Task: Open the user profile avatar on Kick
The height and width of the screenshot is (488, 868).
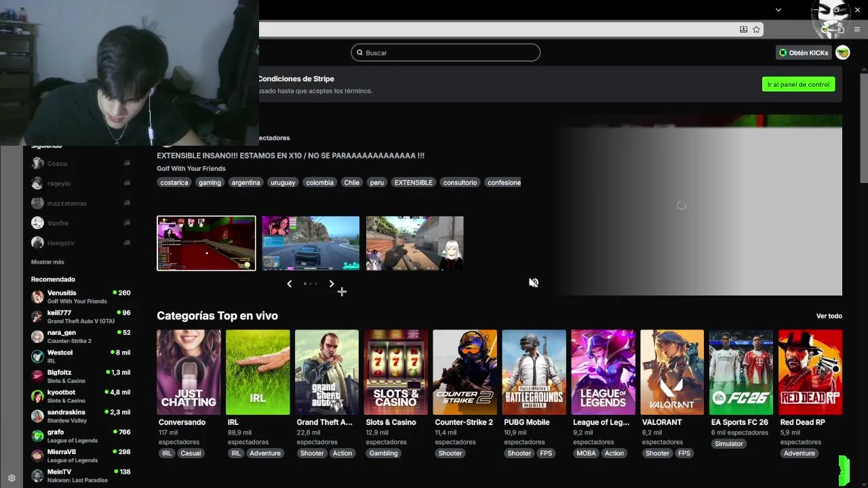Action: click(x=842, y=53)
